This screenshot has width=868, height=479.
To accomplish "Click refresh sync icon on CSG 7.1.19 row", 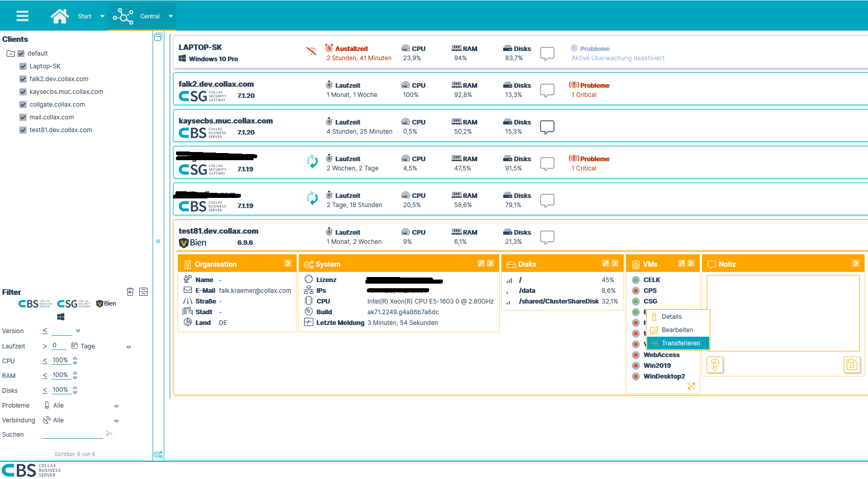I will pos(312,161).
